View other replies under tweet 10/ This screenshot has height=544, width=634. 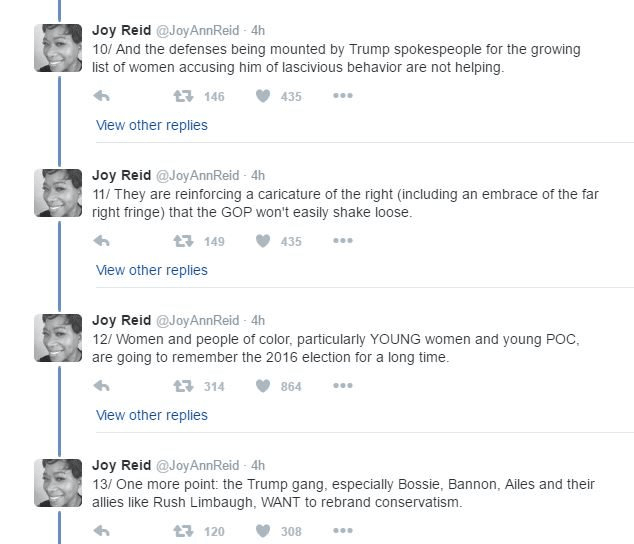click(x=152, y=125)
